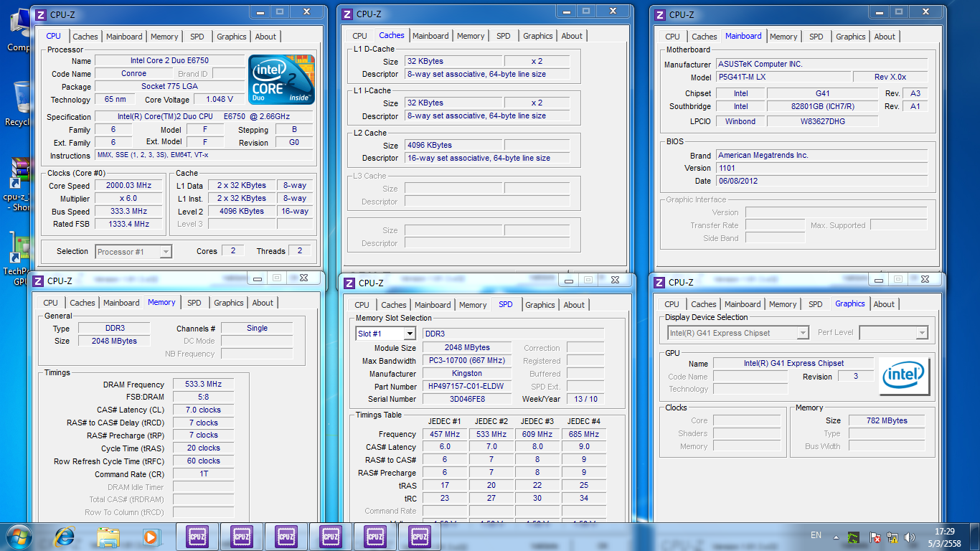Click the code name value 'Conroe'
This screenshot has height=551, width=980.
pos(133,74)
